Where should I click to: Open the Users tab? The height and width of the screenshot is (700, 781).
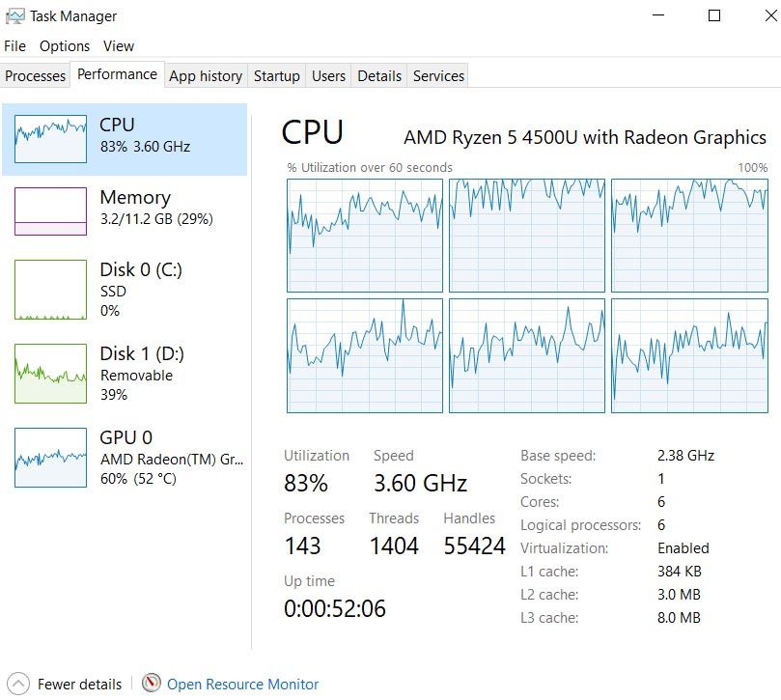tap(328, 75)
